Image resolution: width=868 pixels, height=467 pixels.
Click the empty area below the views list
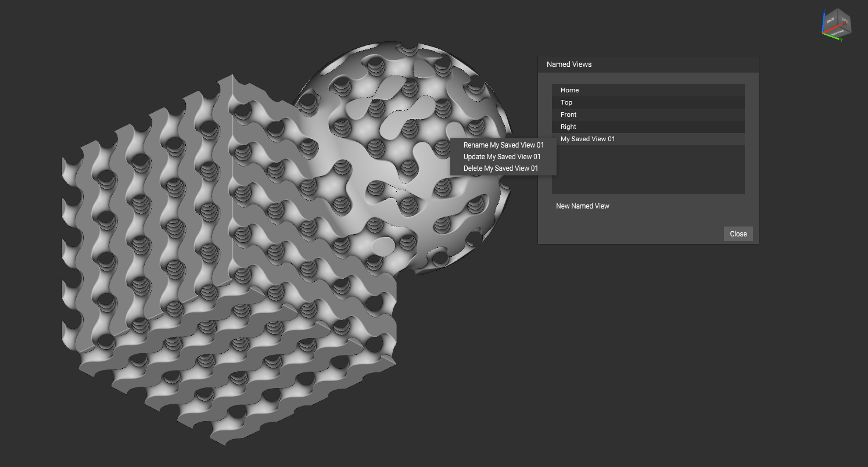click(x=648, y=169)
